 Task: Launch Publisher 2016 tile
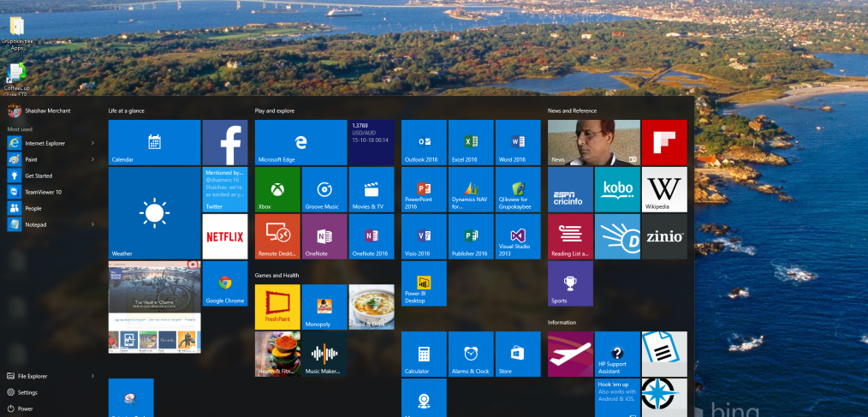click(x=471, y=236)
